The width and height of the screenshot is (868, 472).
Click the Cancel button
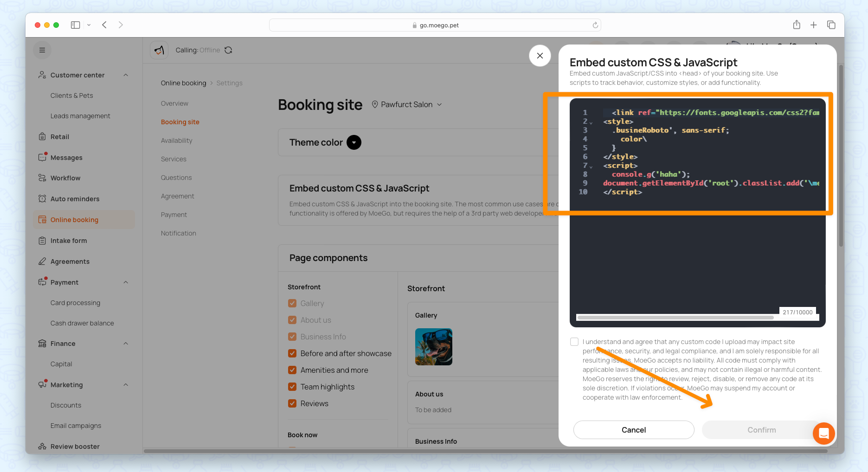pyautogui.click(x=634, y=430)
